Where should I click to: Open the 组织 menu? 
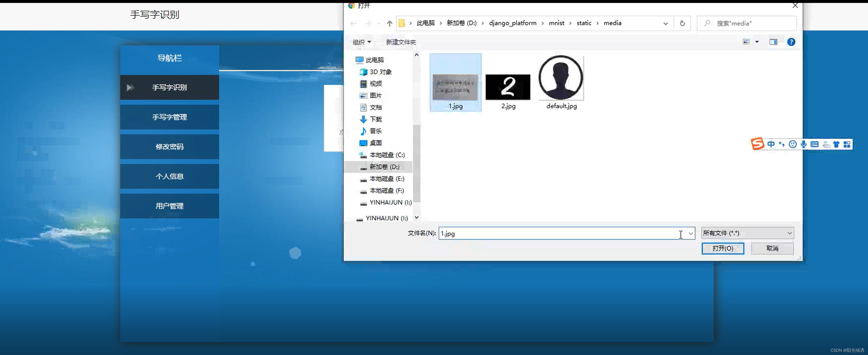(x=362, y=42)
